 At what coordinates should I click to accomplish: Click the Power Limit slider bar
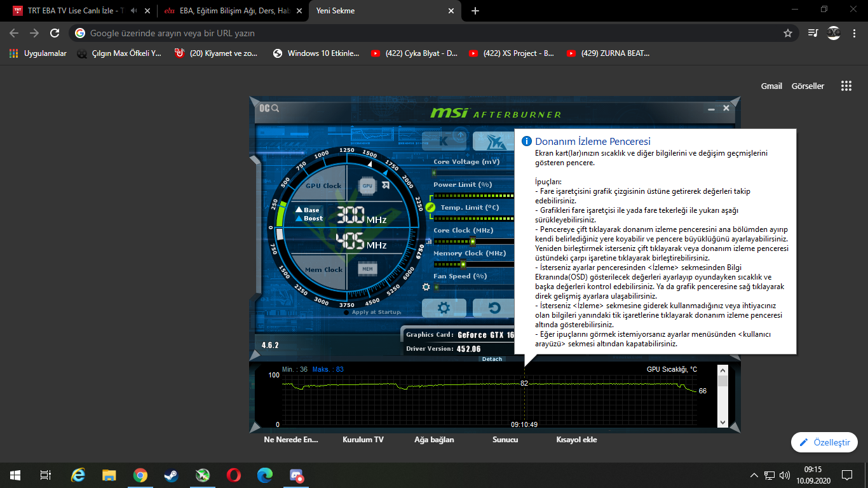click(473, 196)
